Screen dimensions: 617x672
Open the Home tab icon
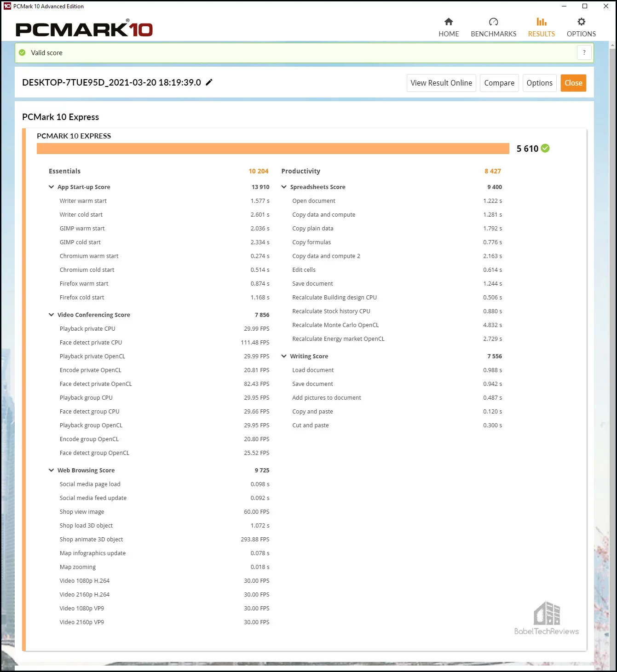point(449,22)
